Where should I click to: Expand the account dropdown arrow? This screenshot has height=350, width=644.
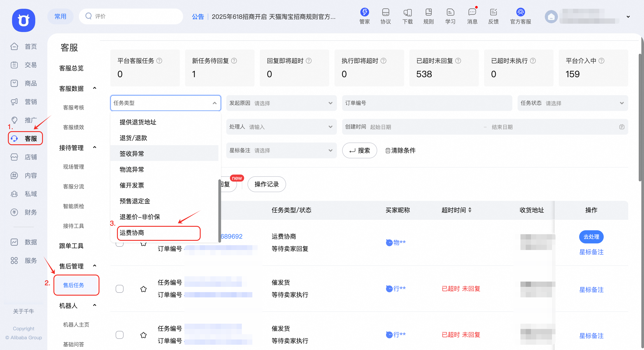(628, 17)
